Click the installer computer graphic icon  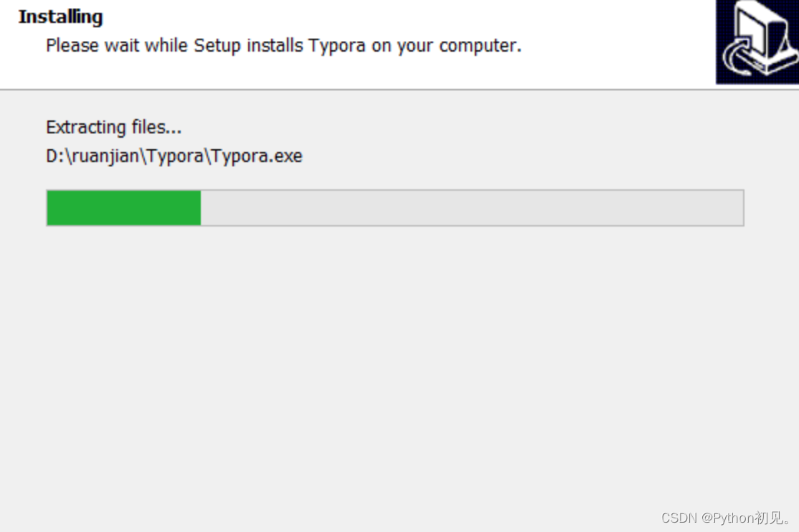[756, 42]
